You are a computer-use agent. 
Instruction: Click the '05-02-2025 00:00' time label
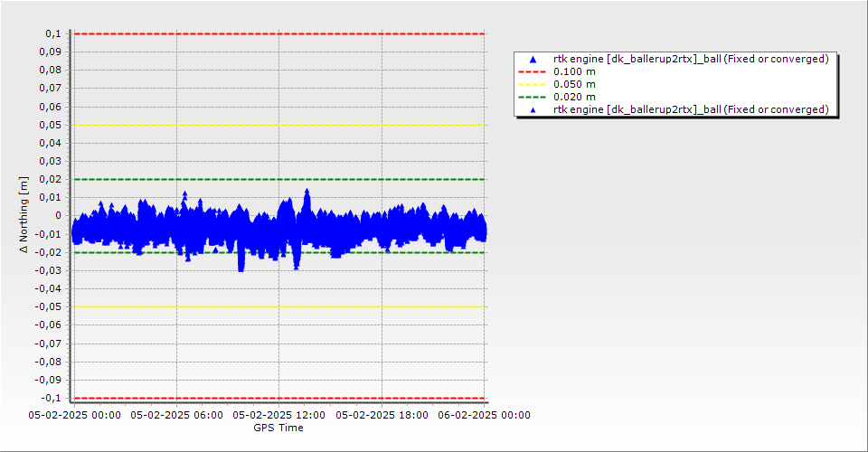pyautogui.click(x=75, y=415)
